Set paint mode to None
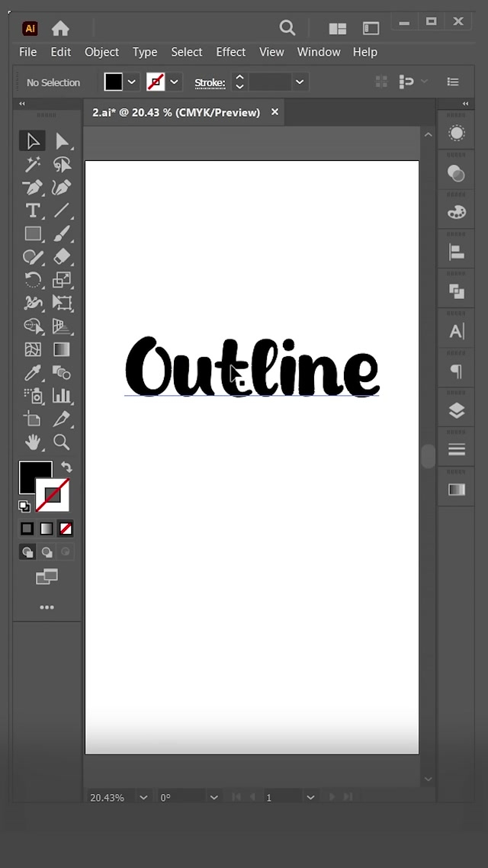This screenshot has width=488, height=868. click(x=66, y=529)
